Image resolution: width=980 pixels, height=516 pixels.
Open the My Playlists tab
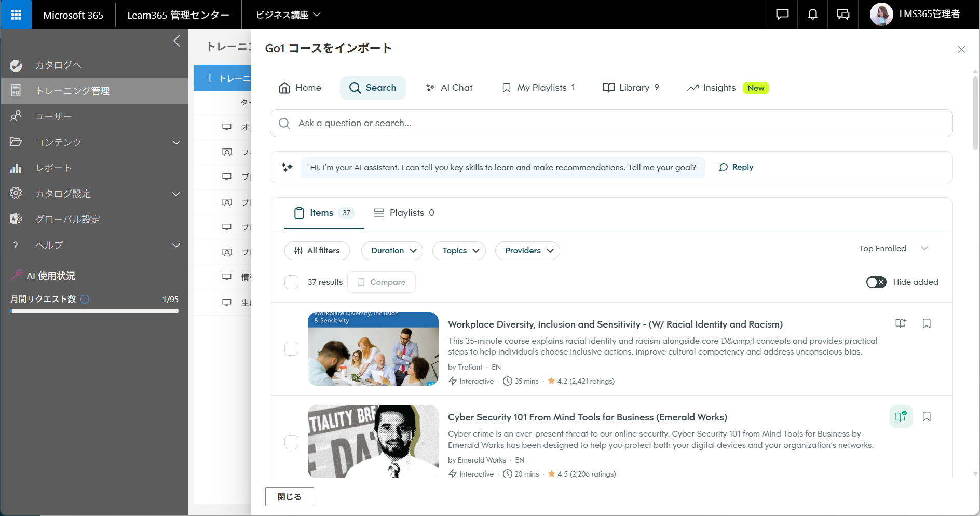pyautogui.click(x=539, y=88)
